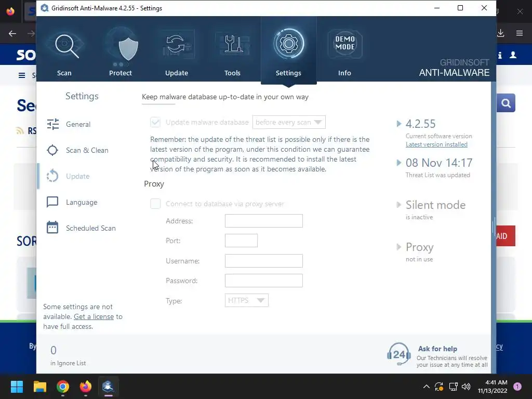Click the proxy Address input field
532x399 pixels.
[x=263, y=221]
